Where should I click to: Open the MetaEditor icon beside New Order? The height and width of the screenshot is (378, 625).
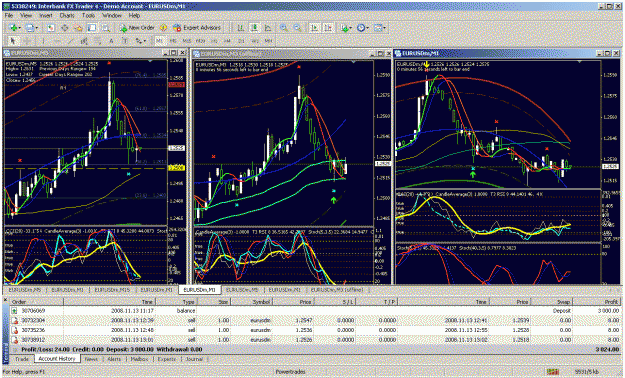point(163,28)
